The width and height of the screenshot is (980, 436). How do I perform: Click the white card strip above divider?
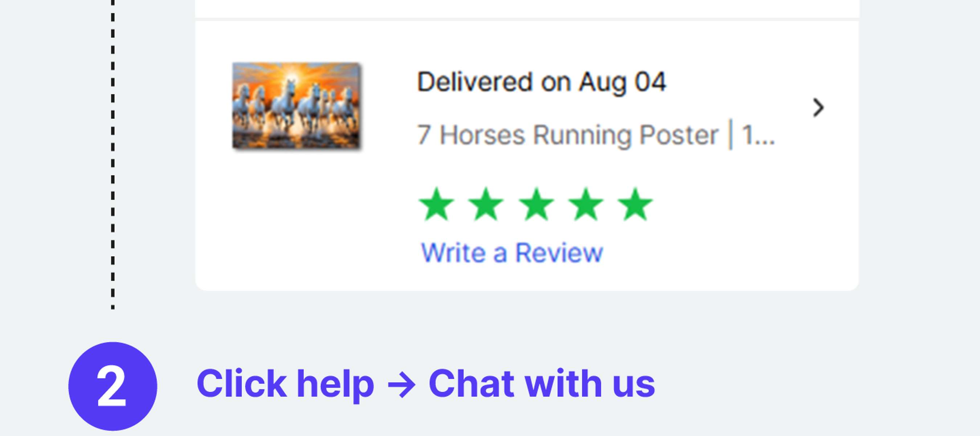pyautogui.click(x=527, y=8)
